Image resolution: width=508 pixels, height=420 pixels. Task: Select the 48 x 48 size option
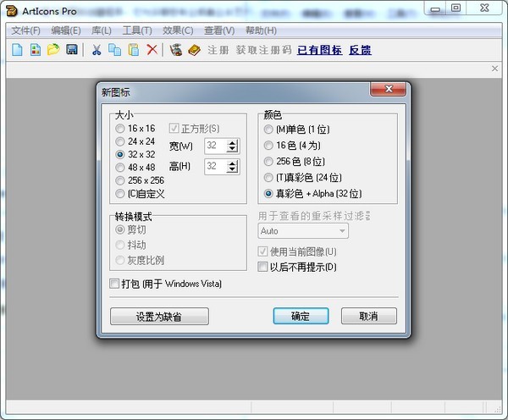click(135, 167)
